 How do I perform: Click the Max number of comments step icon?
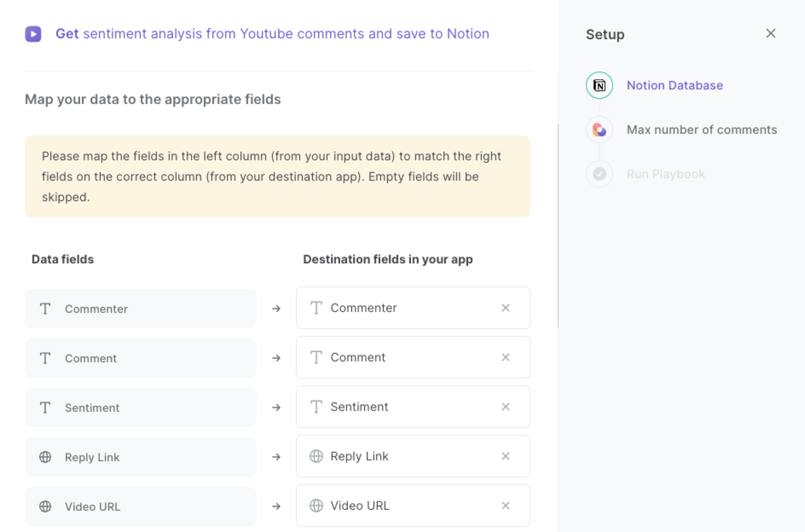(x=599, y=129)
